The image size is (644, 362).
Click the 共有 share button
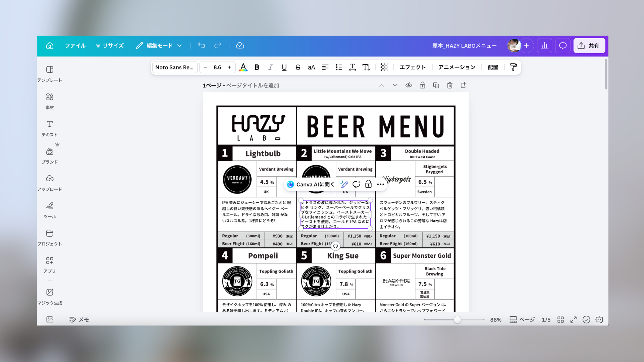589,46
